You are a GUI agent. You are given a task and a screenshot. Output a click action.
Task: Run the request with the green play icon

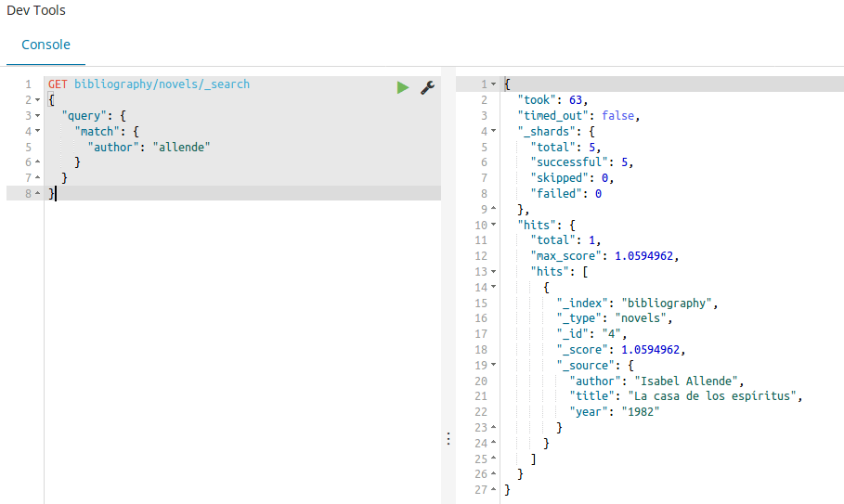(x=403, y=87)
